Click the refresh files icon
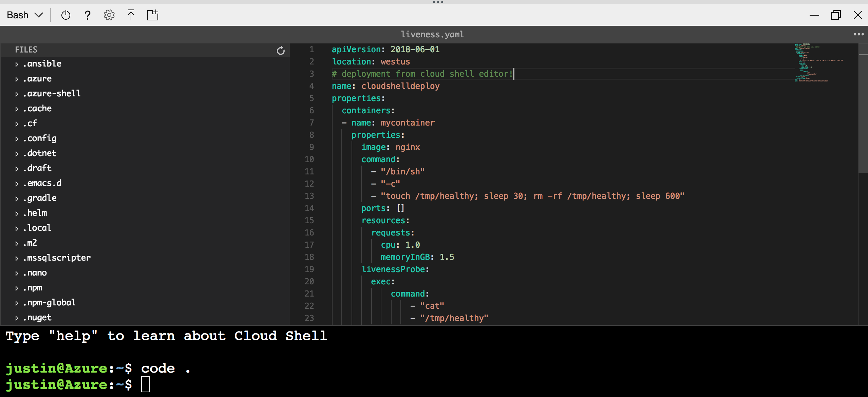 pos(281,50)
